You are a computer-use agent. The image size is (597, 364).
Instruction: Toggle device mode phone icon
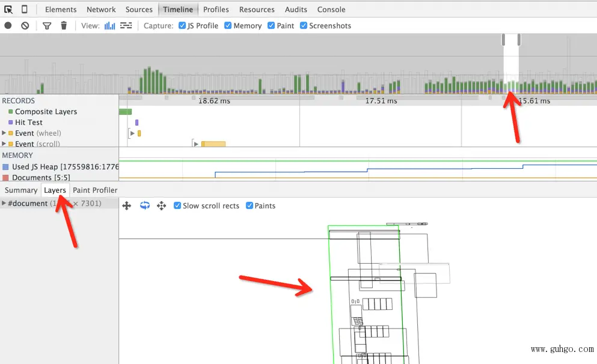[x=25, y=9]
